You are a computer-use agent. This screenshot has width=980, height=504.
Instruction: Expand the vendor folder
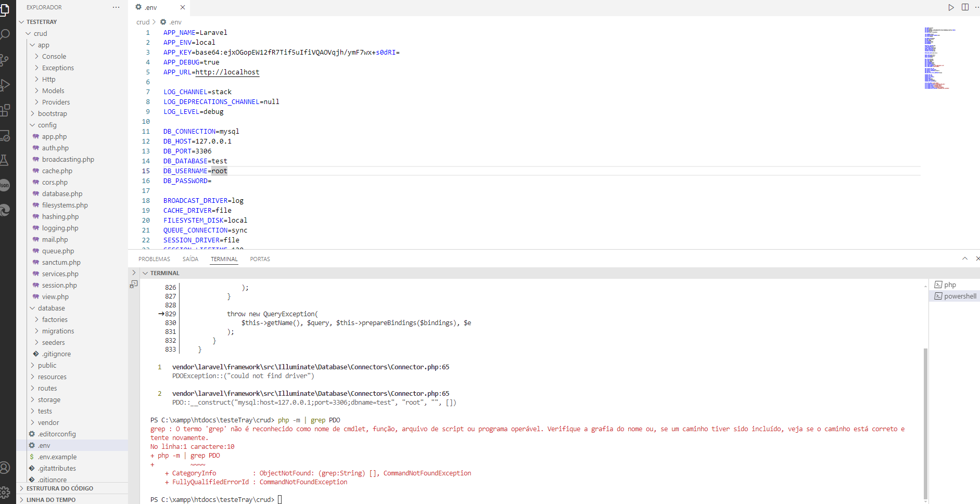click(72, 422)
